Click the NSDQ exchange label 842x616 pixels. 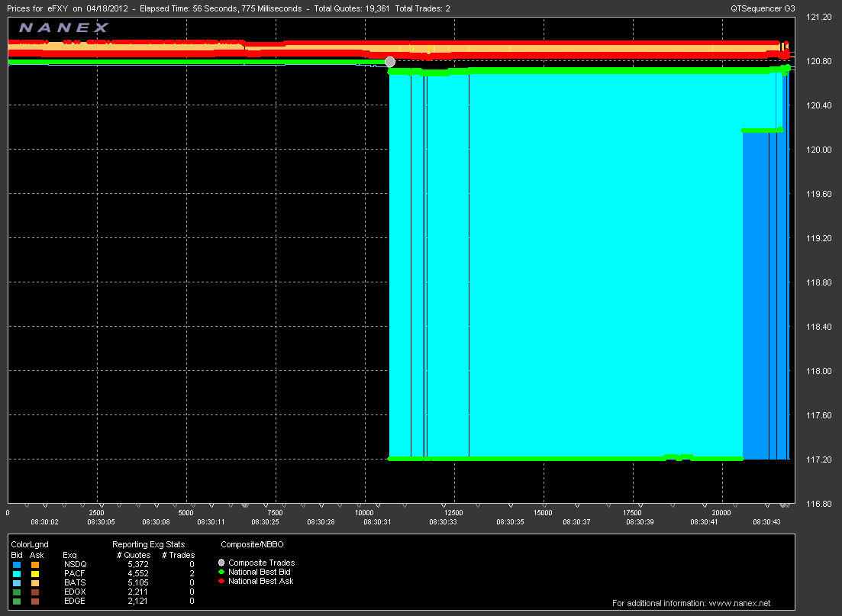click(x=75, y=564)
